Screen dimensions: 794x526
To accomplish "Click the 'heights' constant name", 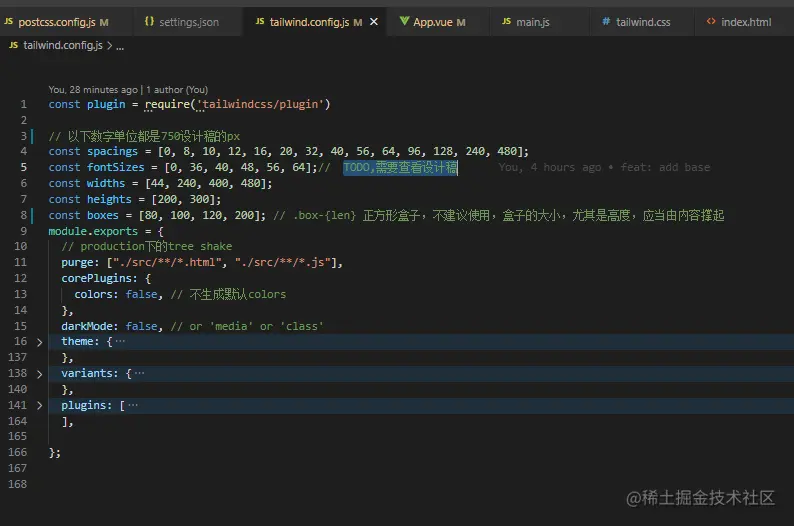I will click(x=109, y=199).
